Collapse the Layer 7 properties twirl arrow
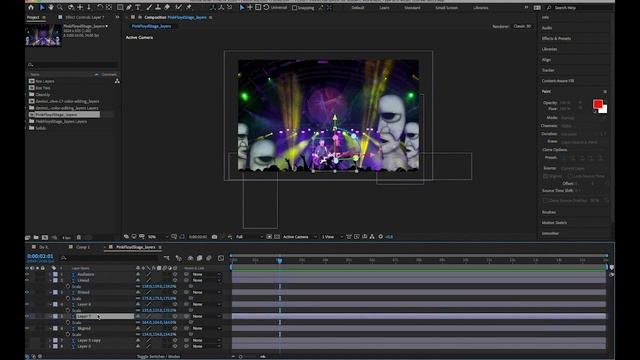This screenshot has width=640, height=360. tap(50, 316)
